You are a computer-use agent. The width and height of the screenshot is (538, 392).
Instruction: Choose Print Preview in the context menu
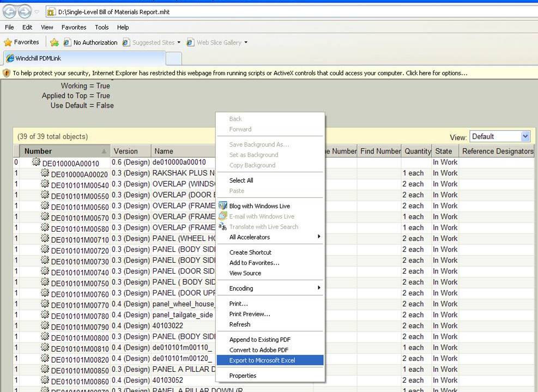coord(270,314)
